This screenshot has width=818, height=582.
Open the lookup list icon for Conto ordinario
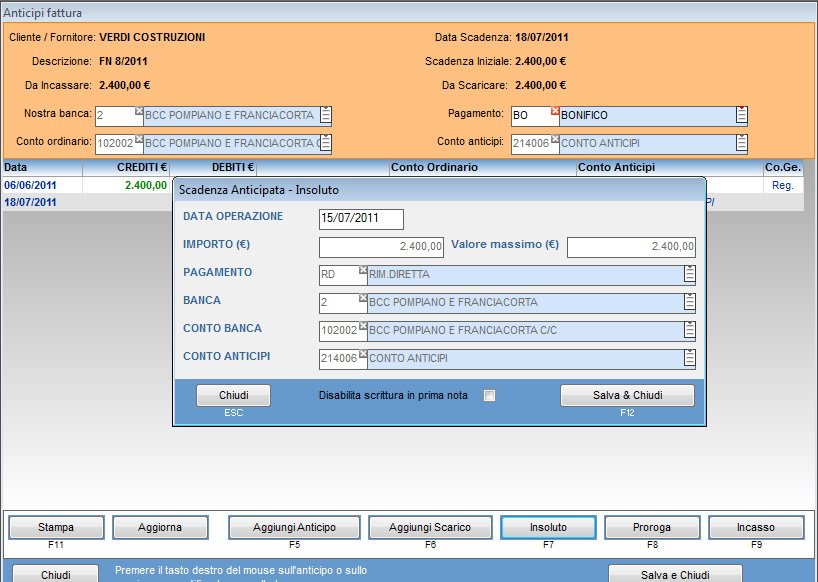[x=326, y=144]
